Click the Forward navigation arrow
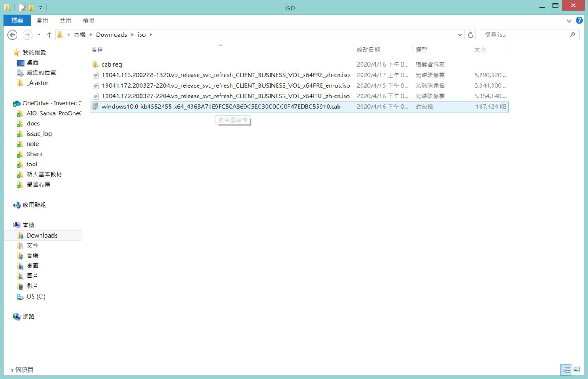Screen dimensions: 588x379 (x=28, y=34)
